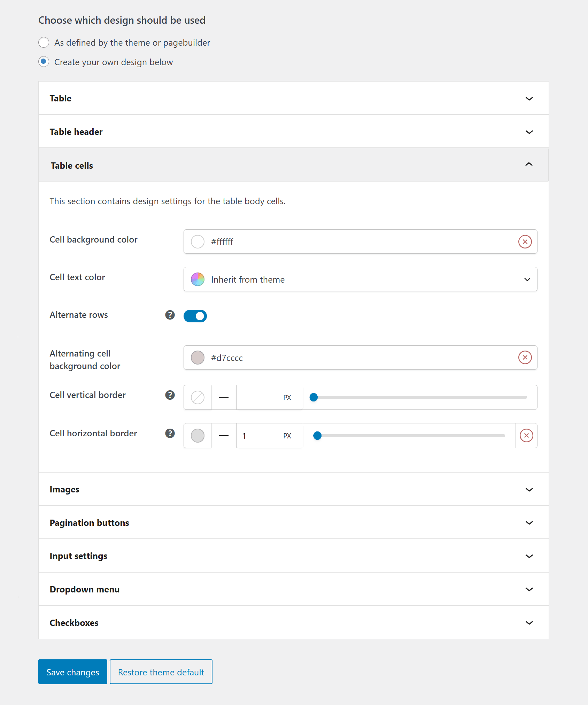Clear the Alternating cell background color value
The height and width of the screenshot is (705, 588).
pyautogui.click(x=525, y=357)
